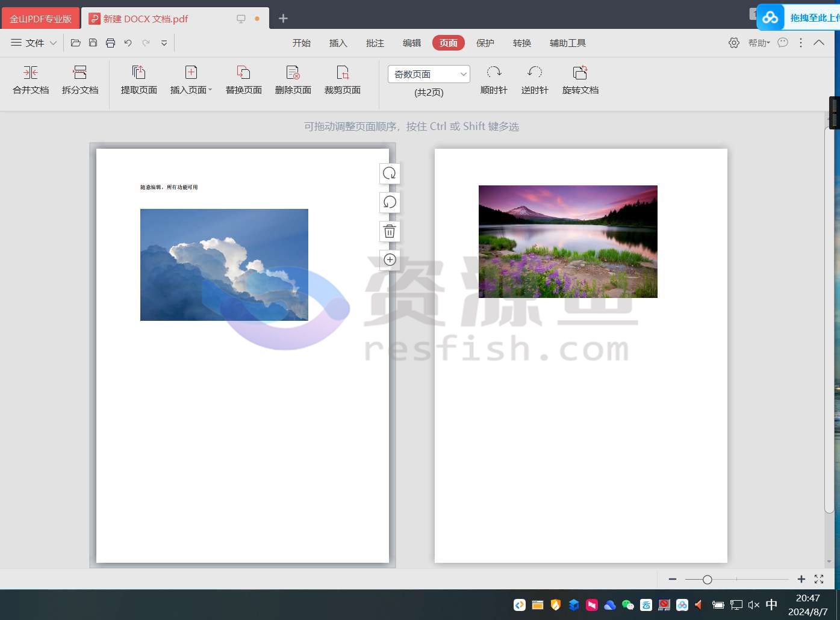Image resolution: width=840 pixels, height=620 pixels.
Task: Click the orange shield icon in taskbar
Action: (556, 605)
